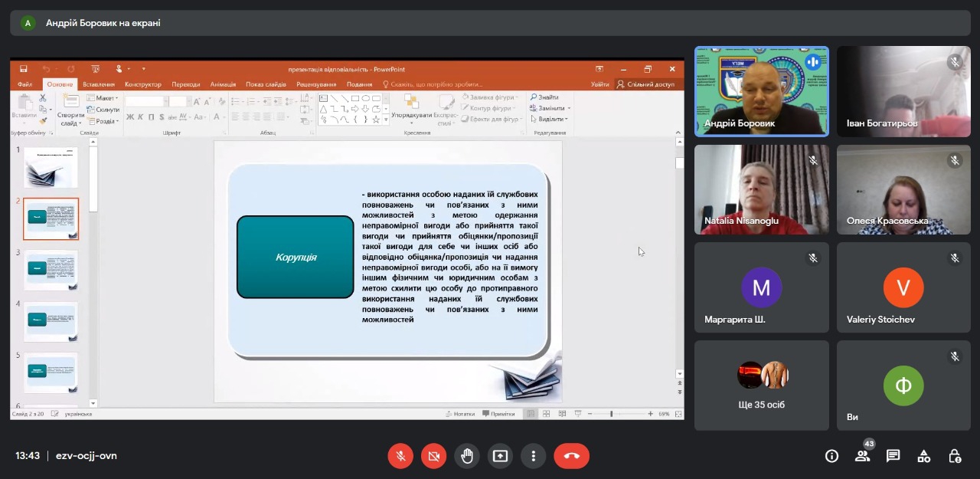Image resolution: width=980 pixels, height=479 pixels.
Task: Open the chat panel icon in Meet
Action: 893,456
